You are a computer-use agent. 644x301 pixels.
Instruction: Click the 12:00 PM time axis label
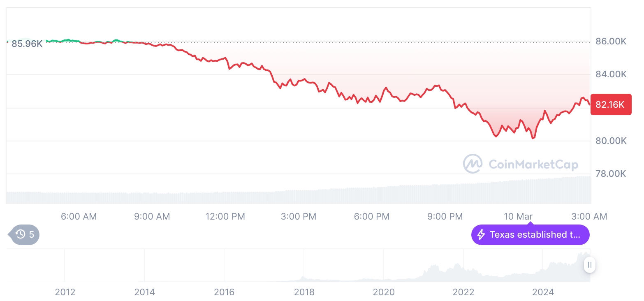pos(225,216)
